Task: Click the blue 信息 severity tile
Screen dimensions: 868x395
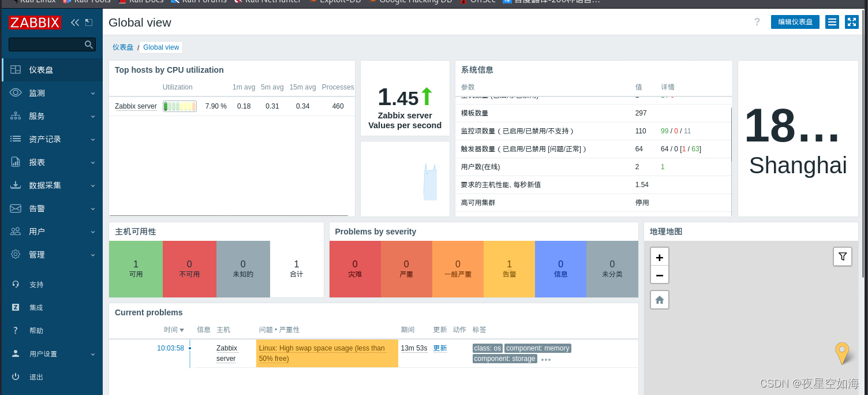Action: coord(560,269)
